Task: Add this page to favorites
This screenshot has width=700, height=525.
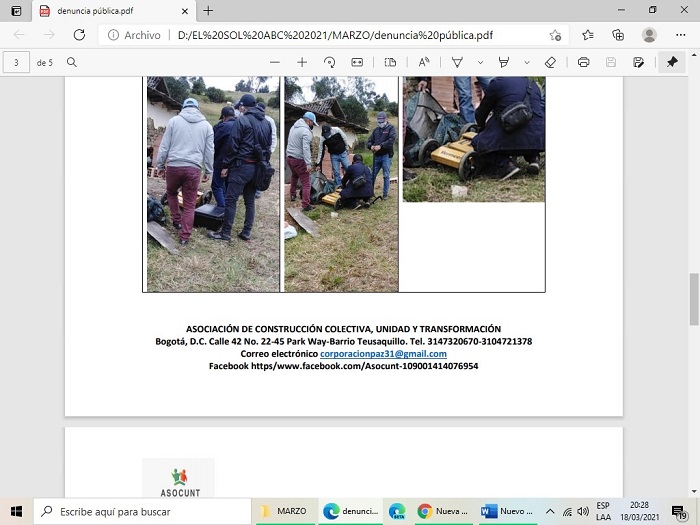Action: pyautogui.click(x=555, y=35)
